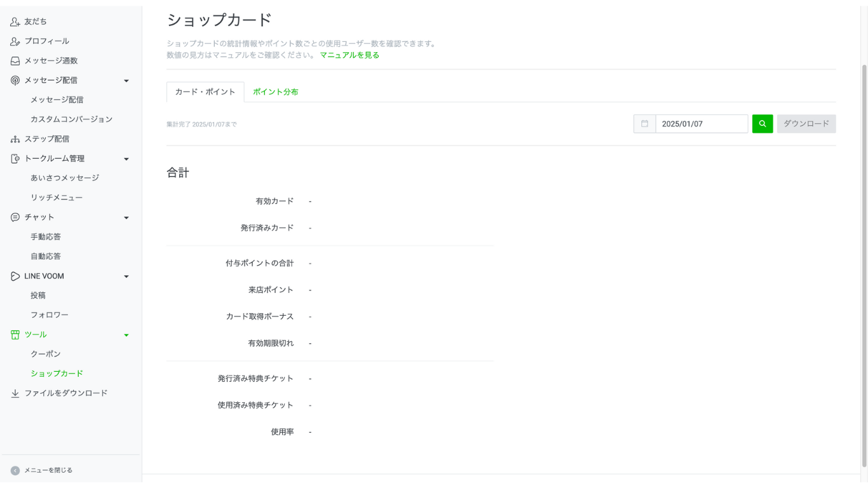The height and width of the screenshot is (488, 868).
Task: Click the vertical scrollbar on the right
Action: point(864,267)
